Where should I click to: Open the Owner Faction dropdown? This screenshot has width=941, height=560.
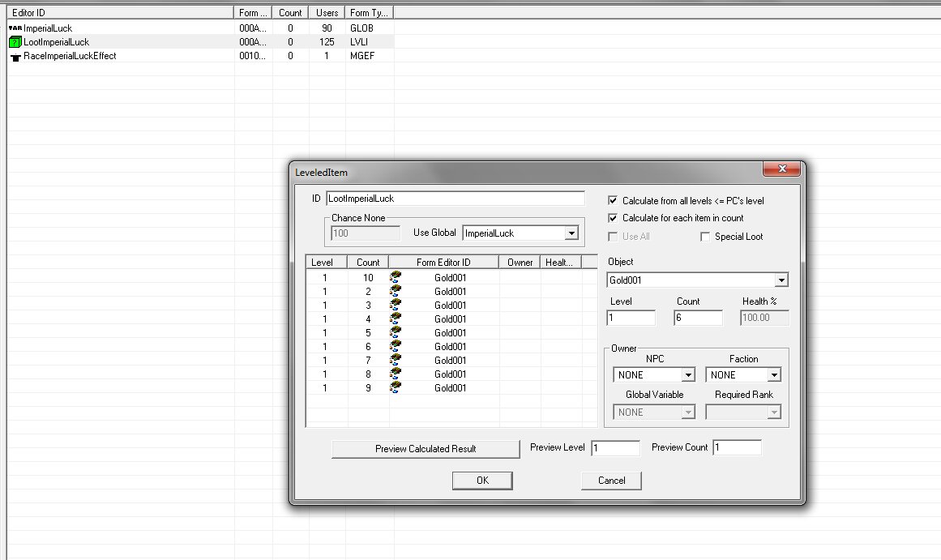pyautogui.click(x=774, y=375)
